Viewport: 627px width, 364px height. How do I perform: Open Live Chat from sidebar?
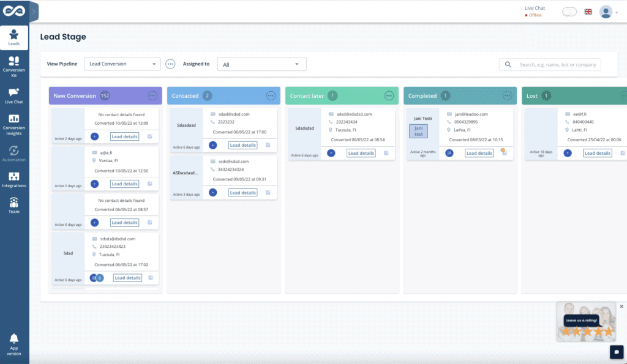[14, 95]
